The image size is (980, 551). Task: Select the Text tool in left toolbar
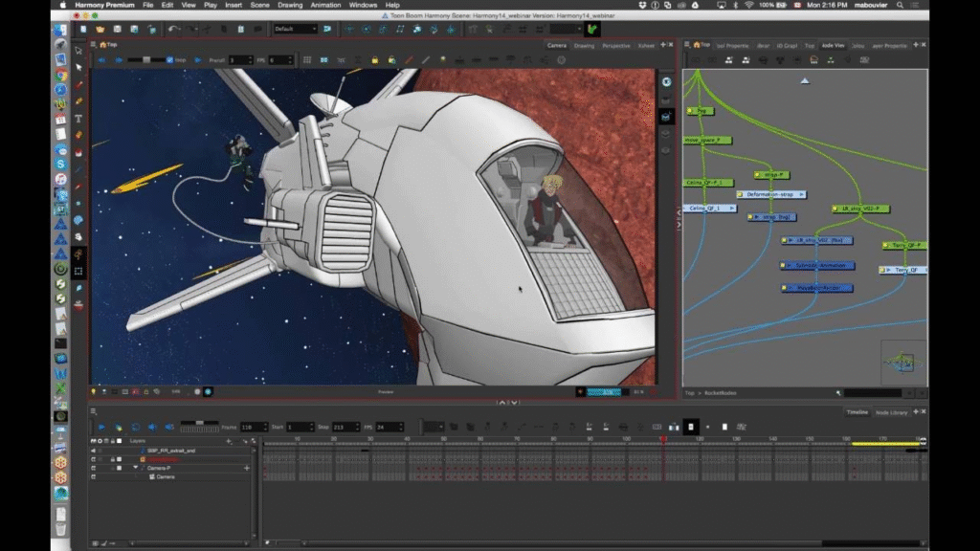click(x=78, y=119)
